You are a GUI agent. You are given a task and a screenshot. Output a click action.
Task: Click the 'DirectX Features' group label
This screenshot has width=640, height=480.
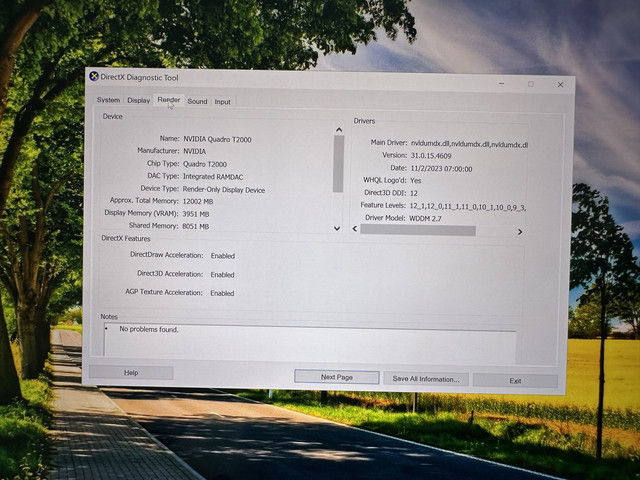pos(126,238)
